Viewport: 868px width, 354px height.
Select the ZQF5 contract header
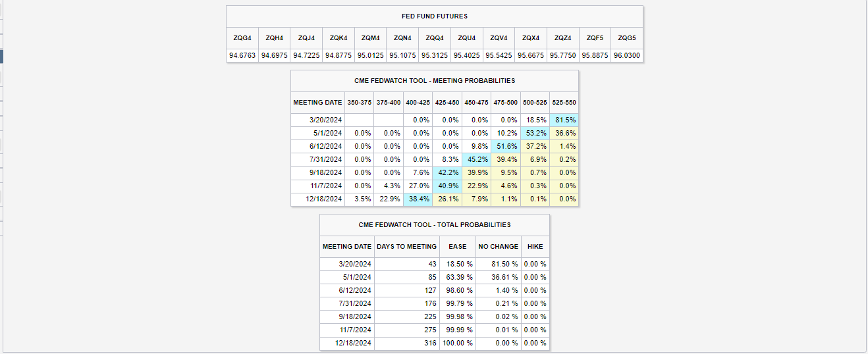[595, 38]
